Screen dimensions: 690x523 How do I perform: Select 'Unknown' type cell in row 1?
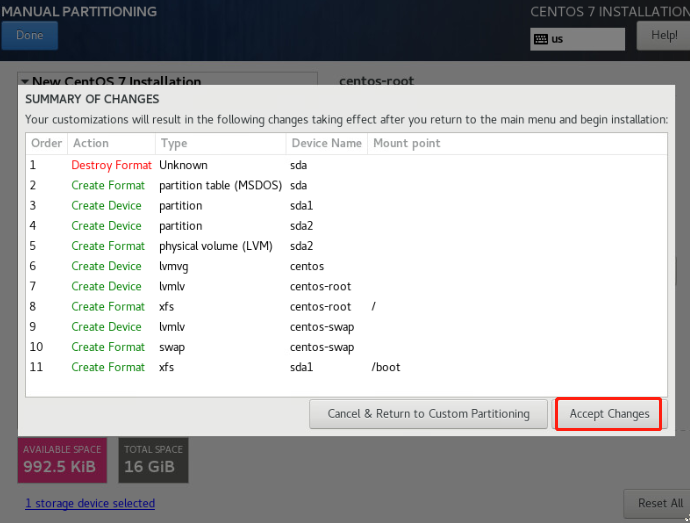pyautogui.click(x=183, y=165)
